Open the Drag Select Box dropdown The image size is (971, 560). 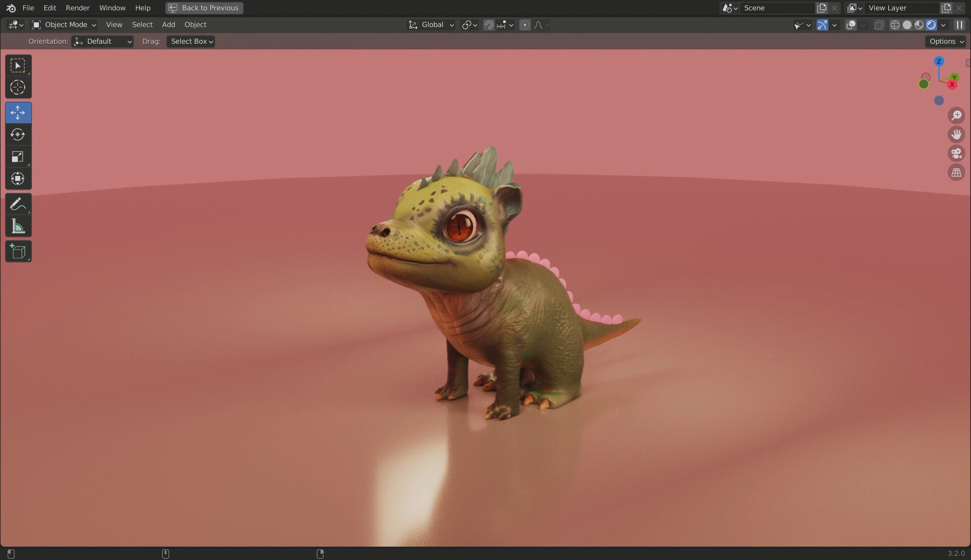pyautogui.click(x=191, y=41)
